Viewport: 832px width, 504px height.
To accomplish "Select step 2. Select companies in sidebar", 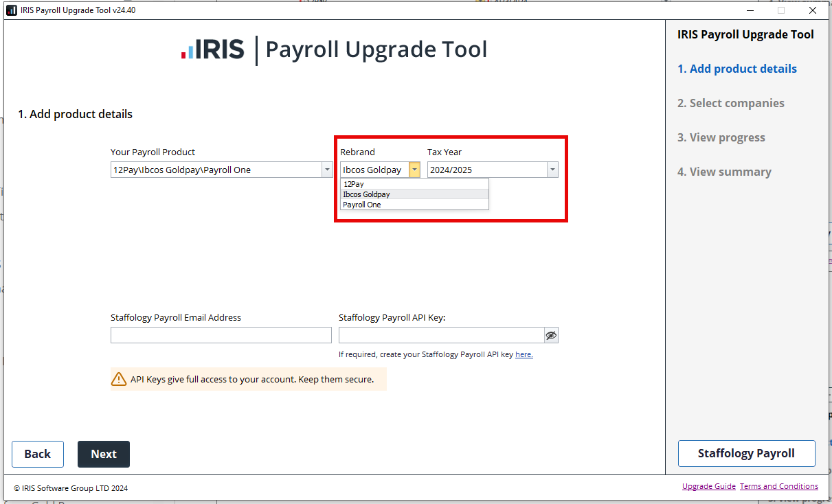I will click(731, 103).
